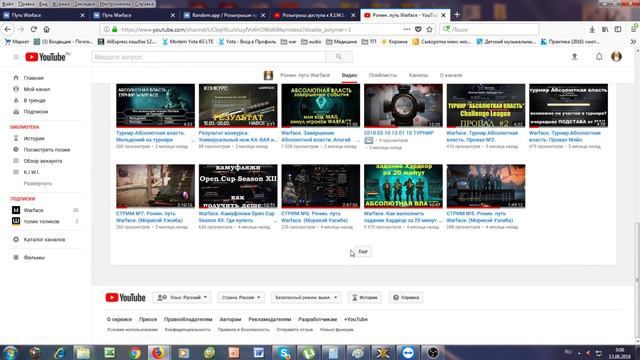Open the Warface subscription

tap(33, 210)
